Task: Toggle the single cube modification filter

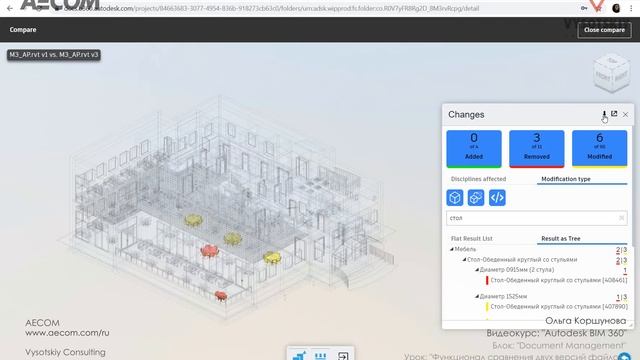Action: tap(455, 198)
